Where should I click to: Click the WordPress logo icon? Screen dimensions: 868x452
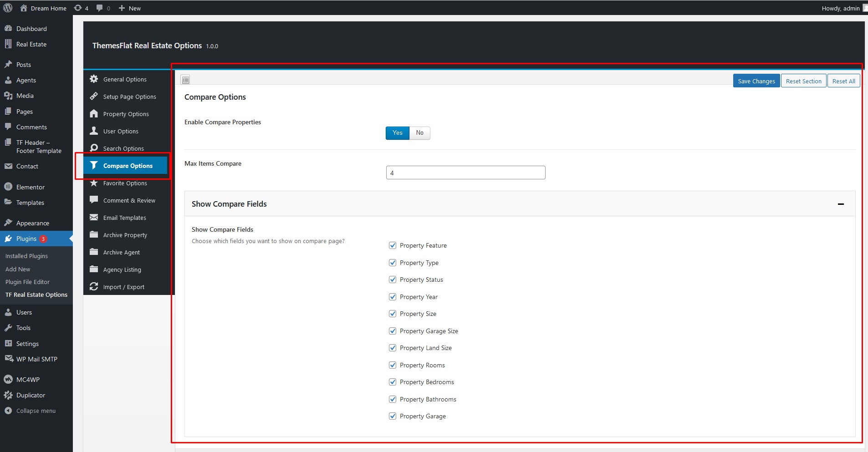(8, 8)
